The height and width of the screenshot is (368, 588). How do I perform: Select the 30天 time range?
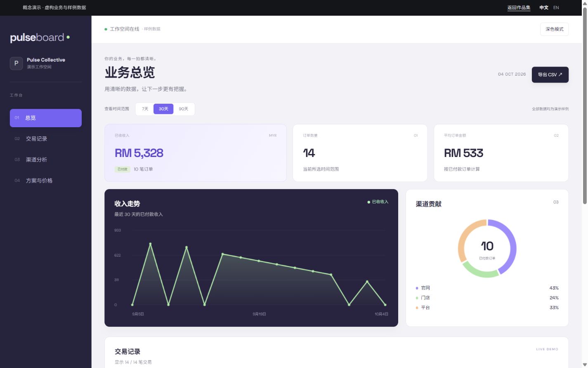(163, 109)
